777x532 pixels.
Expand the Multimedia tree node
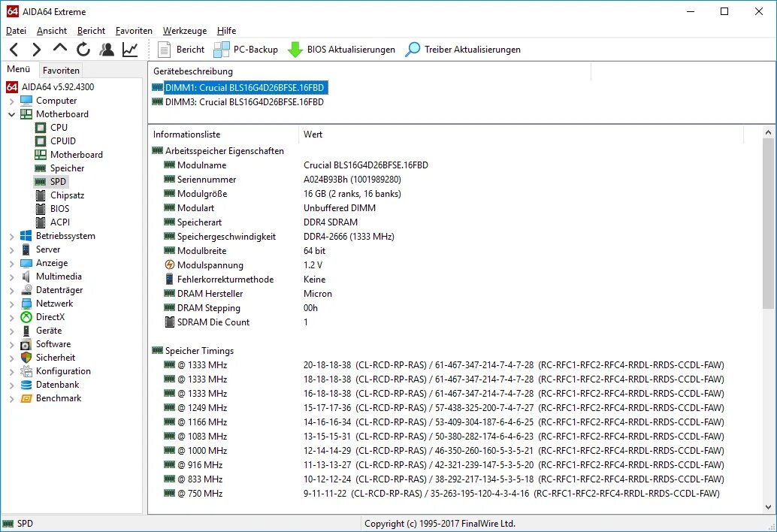coord(11,277)
